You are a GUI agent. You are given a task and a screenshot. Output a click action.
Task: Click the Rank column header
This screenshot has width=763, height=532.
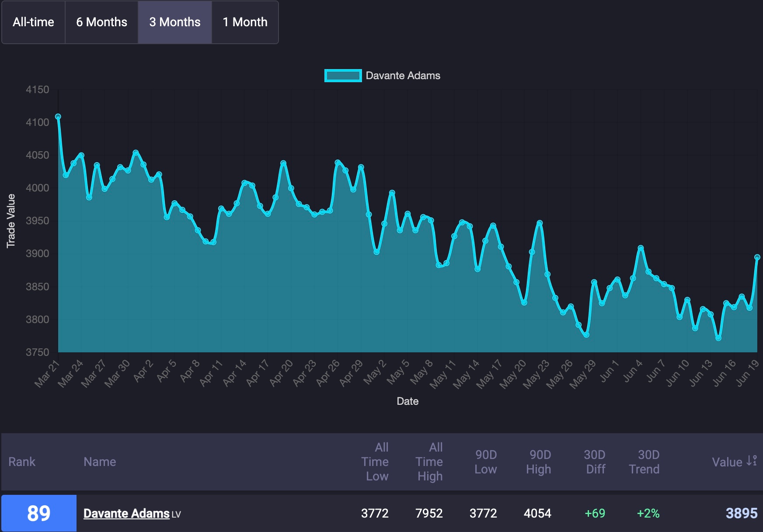pyautogui.click(x=22, y=462)
